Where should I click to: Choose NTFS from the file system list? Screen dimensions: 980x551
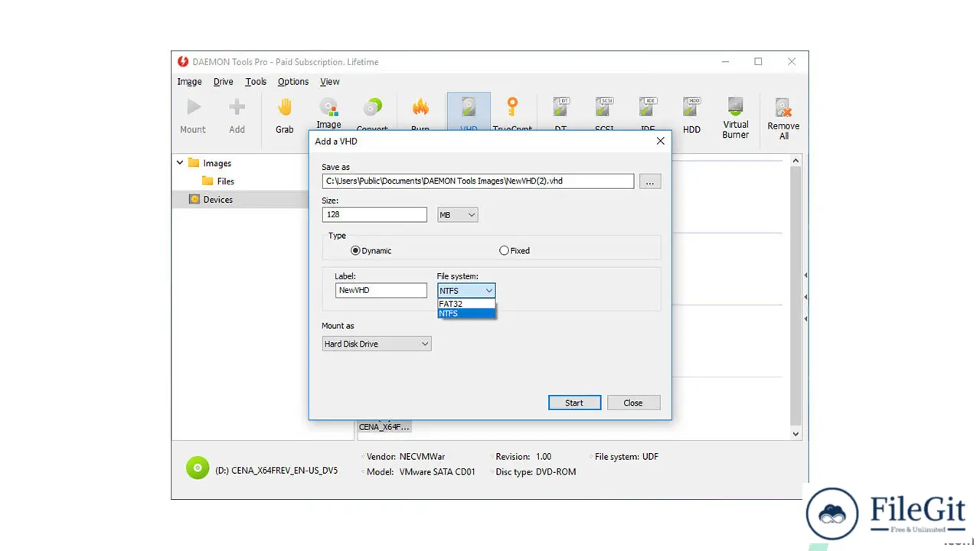click(x=466, y=314)
